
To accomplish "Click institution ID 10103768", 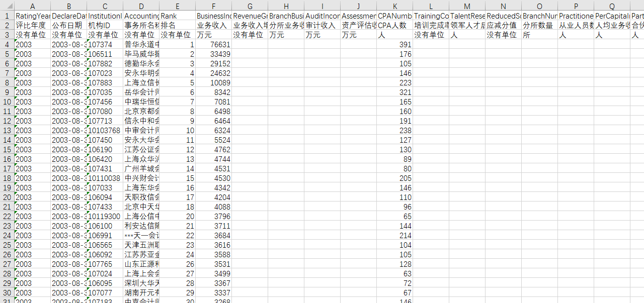I will pyautogui.click(x=105, y=130).
